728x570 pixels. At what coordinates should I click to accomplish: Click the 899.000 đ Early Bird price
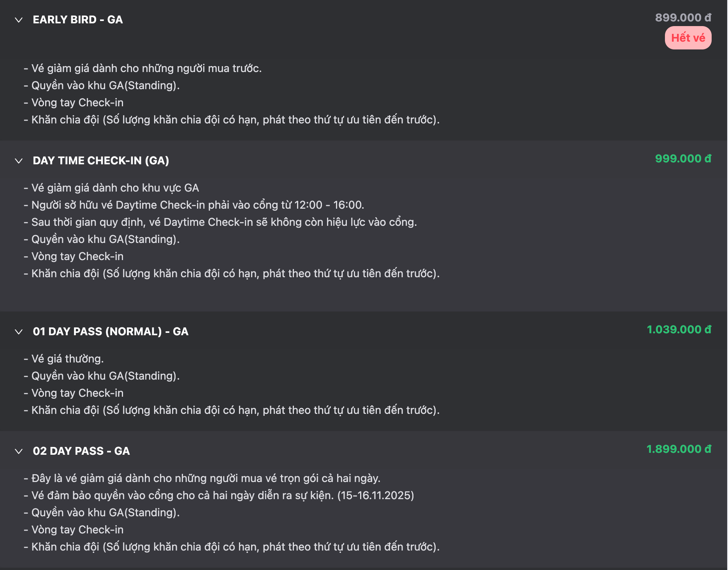683,18
